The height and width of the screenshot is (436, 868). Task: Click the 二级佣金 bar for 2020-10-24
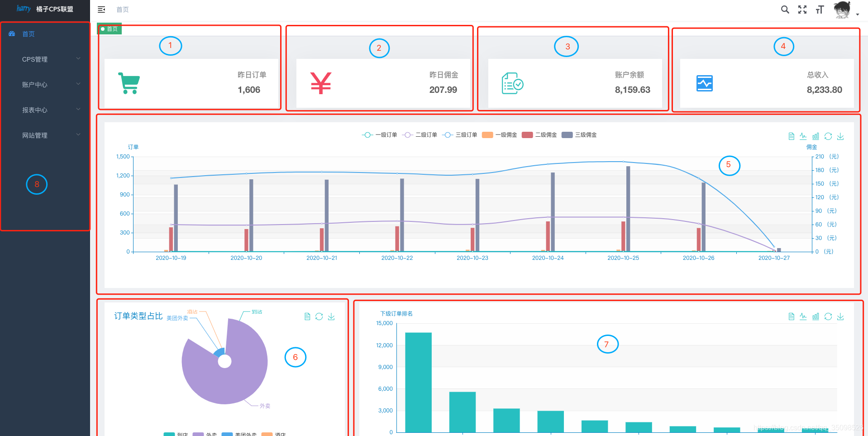(x=548, y=236)
